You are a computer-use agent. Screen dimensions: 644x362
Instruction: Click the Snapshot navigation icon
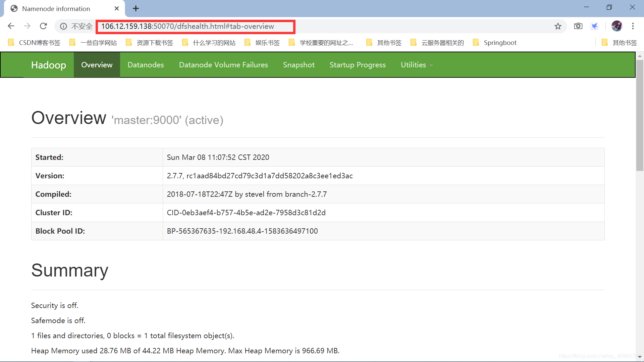299,65
